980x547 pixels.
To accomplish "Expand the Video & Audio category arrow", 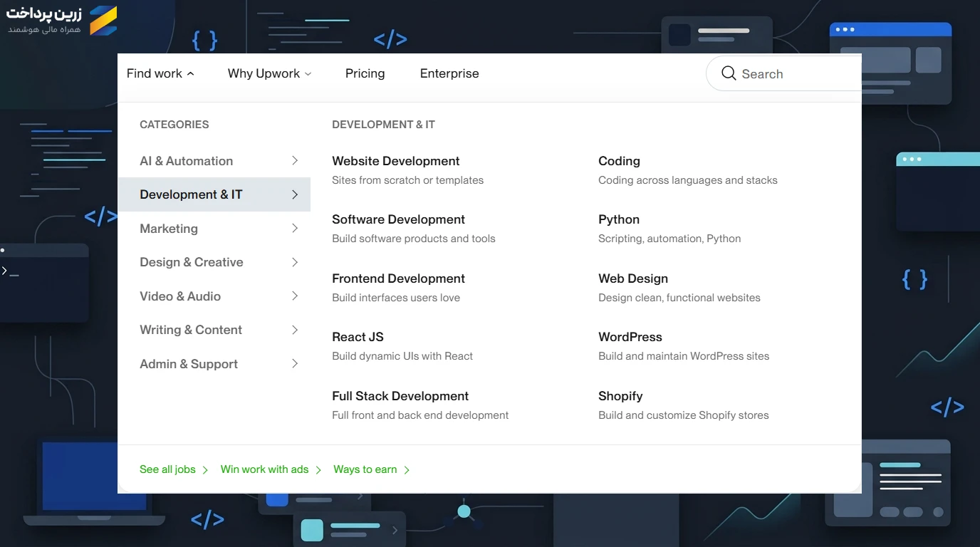I will 295,296.
